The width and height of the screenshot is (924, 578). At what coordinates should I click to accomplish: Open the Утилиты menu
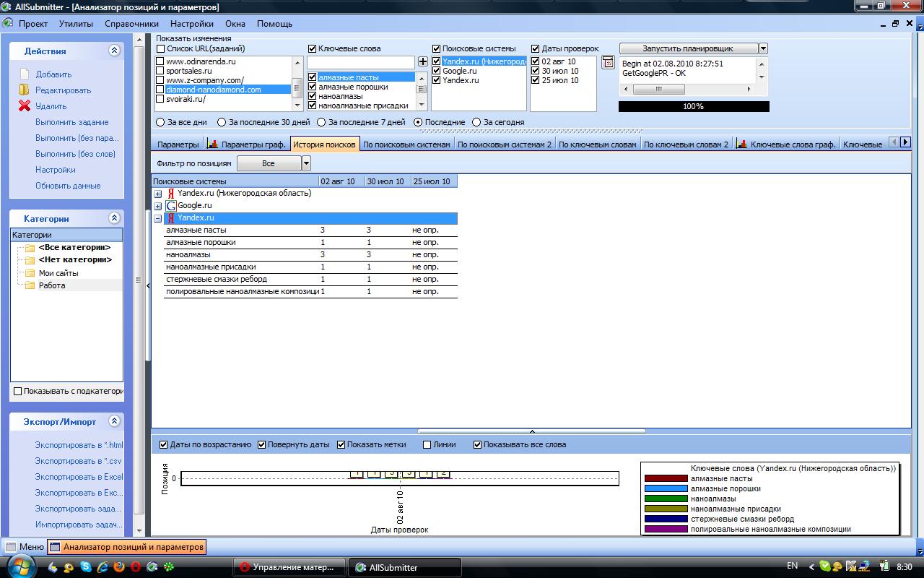click(x=76, y=23)
